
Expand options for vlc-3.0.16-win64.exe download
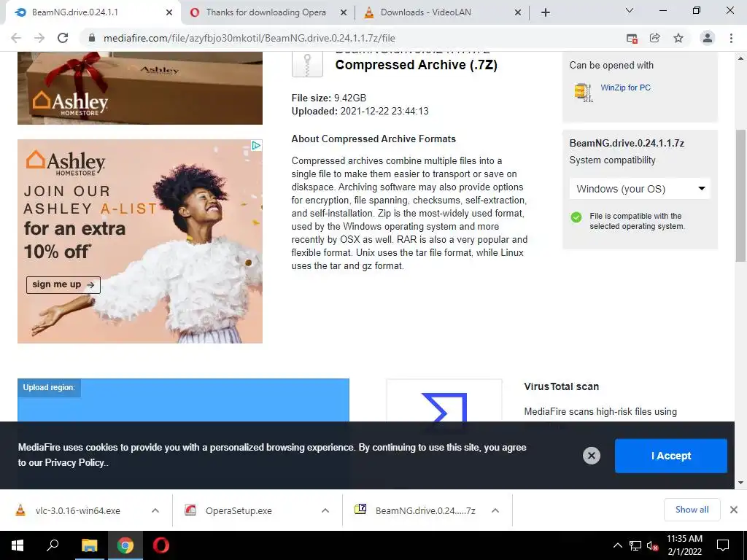[155, 510]
